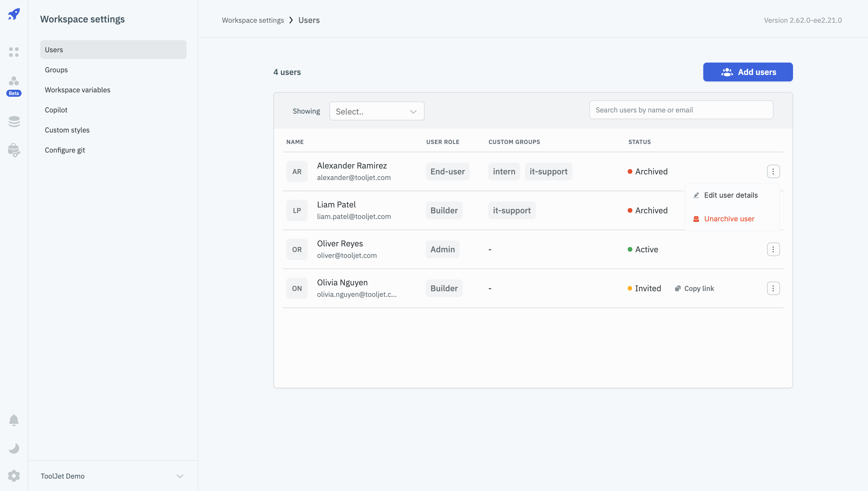Choose Unarchive user from menu
868x491 pixels.
coord(729,219)
